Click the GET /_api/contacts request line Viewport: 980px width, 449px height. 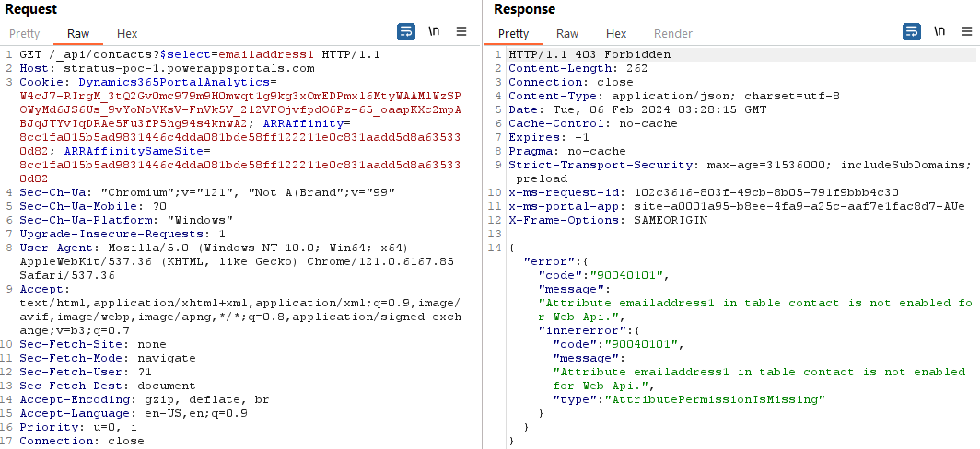(200, 54)
